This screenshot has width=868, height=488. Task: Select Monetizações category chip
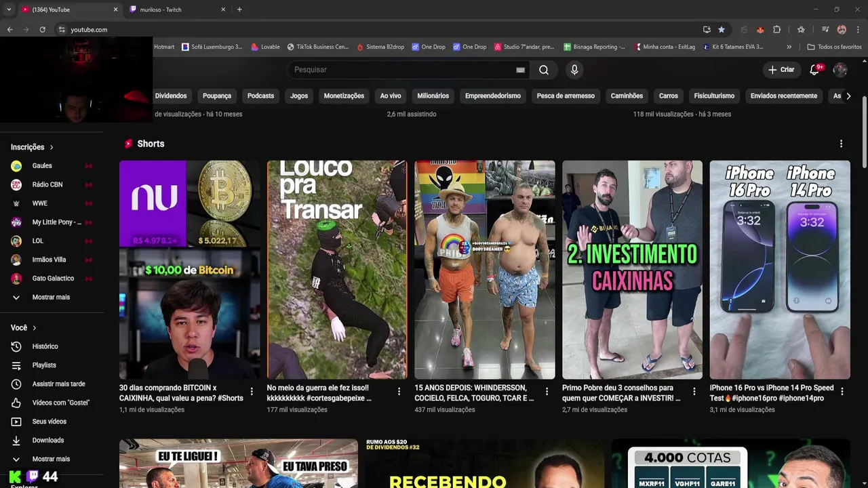click(344, 96)
